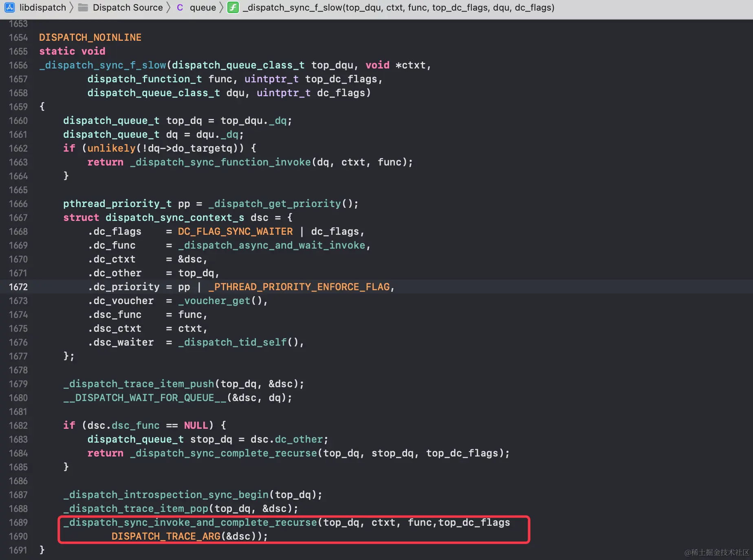The height and width of the screenshot is (560, 753).
Task: Open the queue file jump bar menu
Action: [203, 7]
